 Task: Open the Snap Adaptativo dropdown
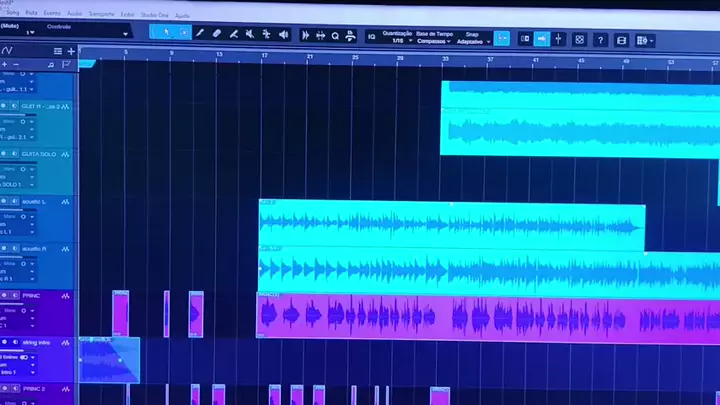pos(472,42)
